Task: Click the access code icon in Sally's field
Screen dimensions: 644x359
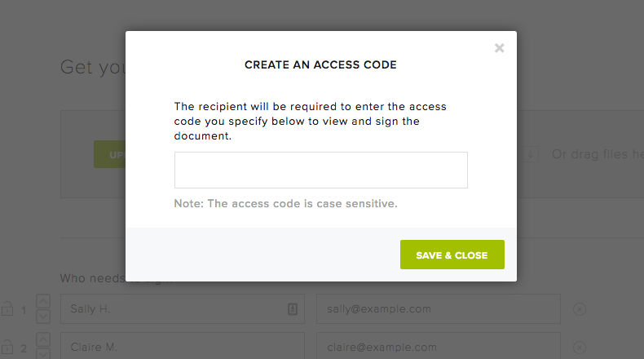Action: (x=292, y=309)
